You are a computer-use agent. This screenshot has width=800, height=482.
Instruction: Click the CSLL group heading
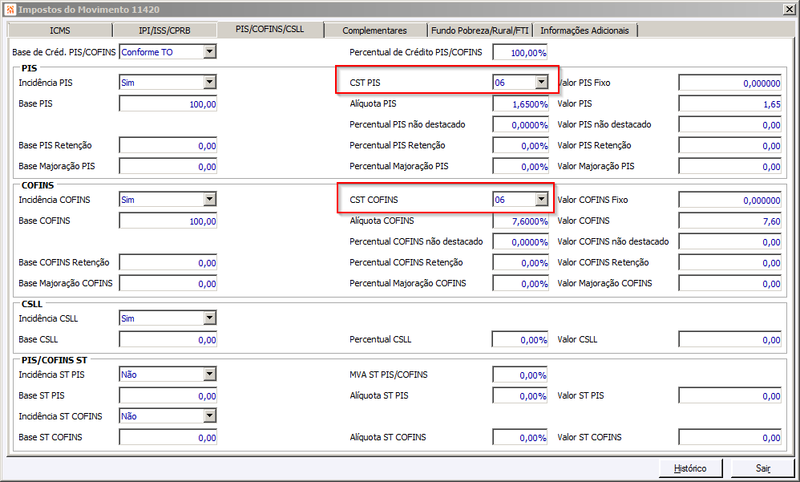(32, 304)
